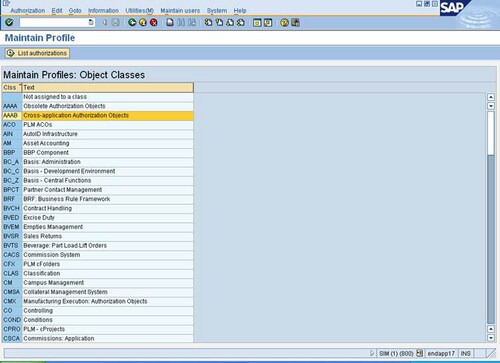Open the Help menu
The width and height of the screenshot is (500, 363).
coord(240,11)
